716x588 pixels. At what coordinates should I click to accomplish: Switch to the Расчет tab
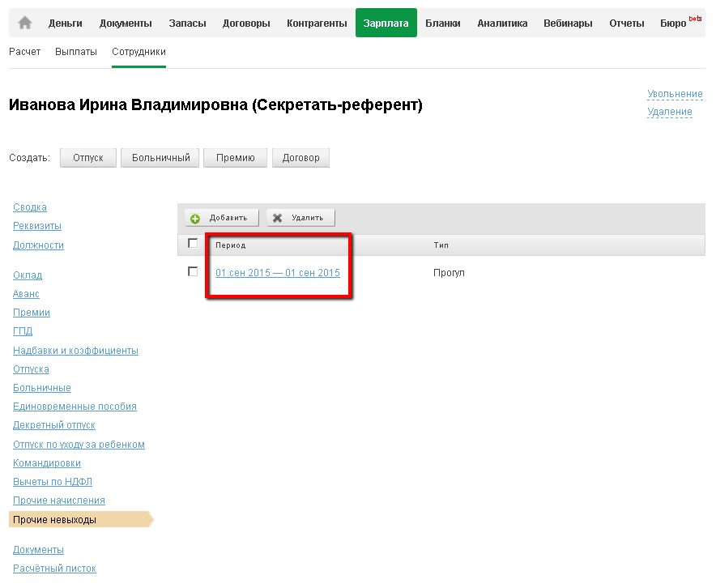tap(24, 52)
